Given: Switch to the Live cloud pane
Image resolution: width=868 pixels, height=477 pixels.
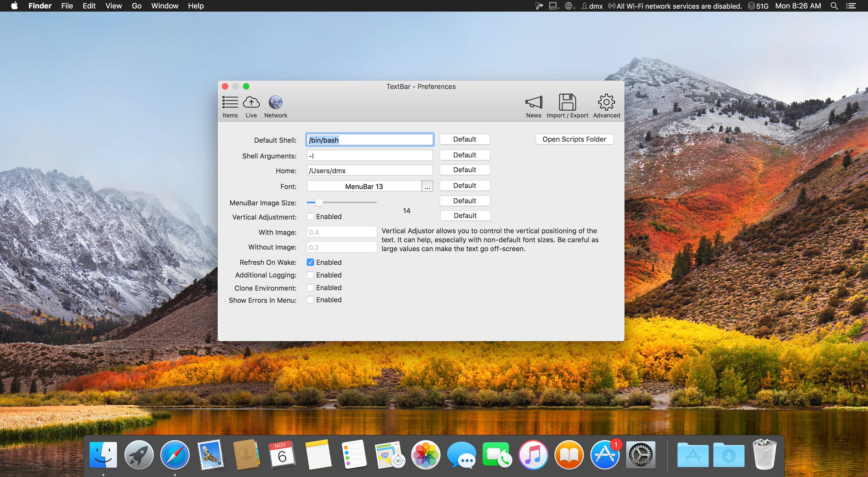Looking at the screenshot, I should (x=251, y=106).
